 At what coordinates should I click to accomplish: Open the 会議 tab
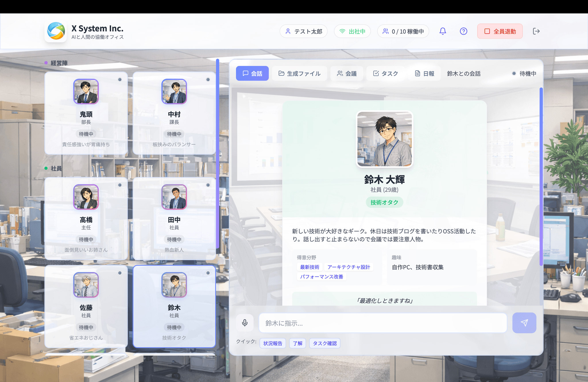tap(347, 73)
